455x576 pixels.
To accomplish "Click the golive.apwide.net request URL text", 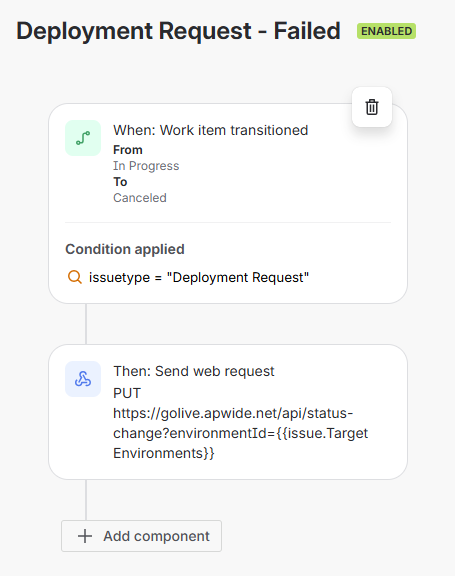I will click(240, 433).
